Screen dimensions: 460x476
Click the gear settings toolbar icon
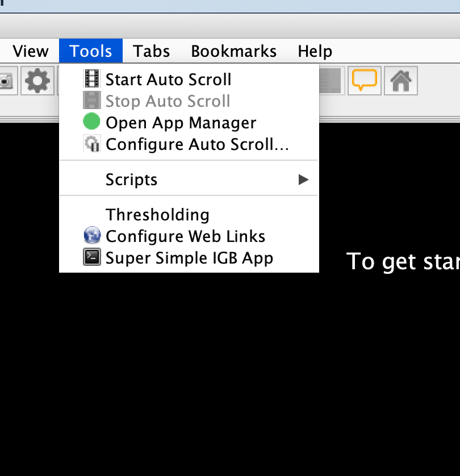pos(37,81)
